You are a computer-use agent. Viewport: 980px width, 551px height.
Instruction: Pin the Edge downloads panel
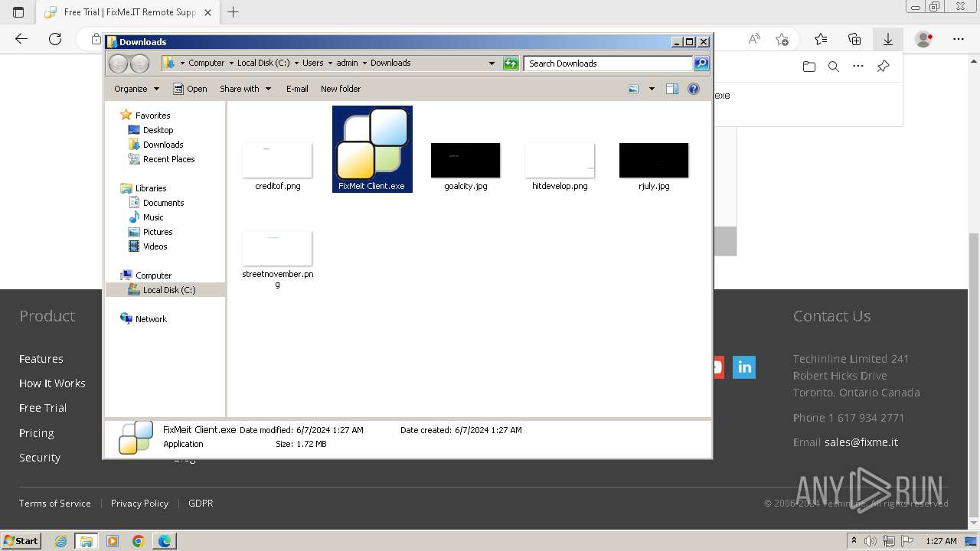point(883,67)
